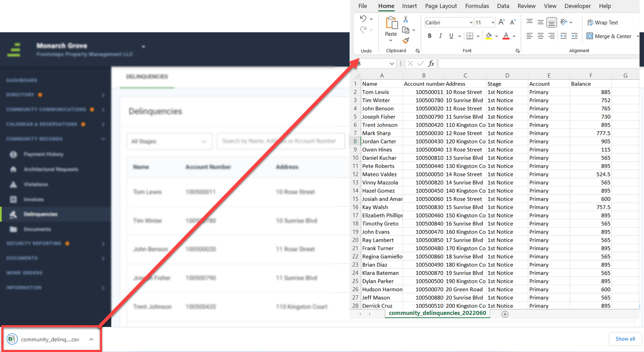Screen dimensions: 644x352
Task: Open the Paste options dropdown
Action: click(x=391, y=40)
